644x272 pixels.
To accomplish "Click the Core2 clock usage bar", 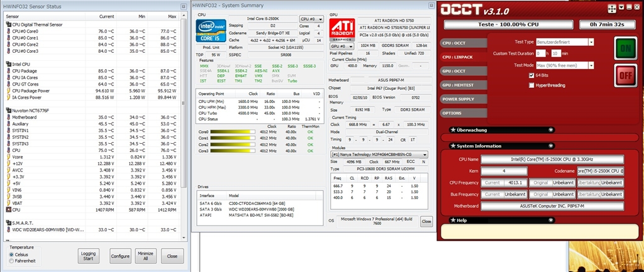I will [233, 144].
